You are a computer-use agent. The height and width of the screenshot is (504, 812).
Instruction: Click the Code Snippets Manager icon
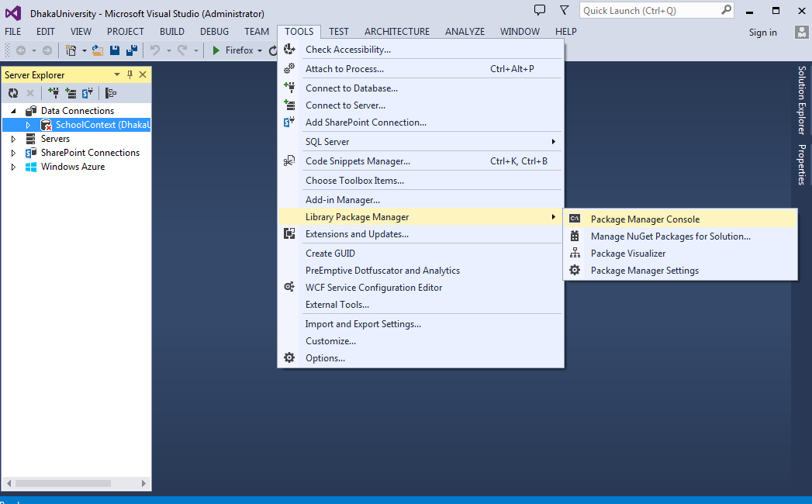pyautogui.click(x=289, y=161)
